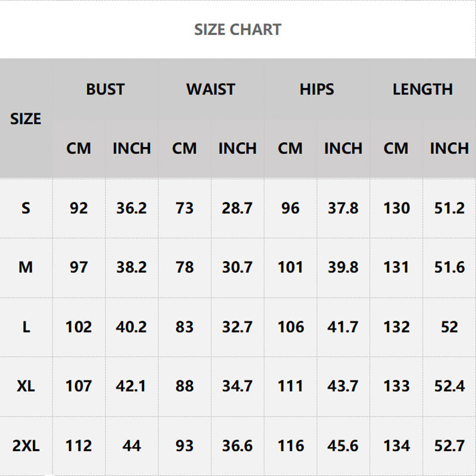476x476 pixels.
Task: Click the HIPS column header
Action: click(317, 89)
